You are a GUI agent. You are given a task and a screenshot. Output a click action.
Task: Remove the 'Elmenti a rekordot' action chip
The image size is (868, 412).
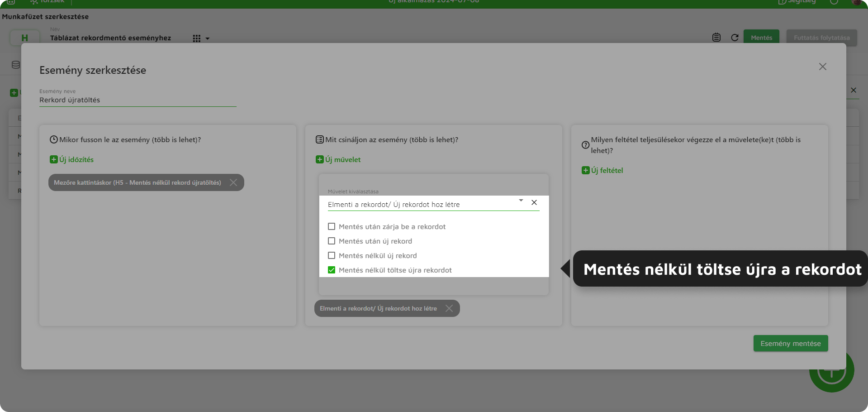[449, 308]
